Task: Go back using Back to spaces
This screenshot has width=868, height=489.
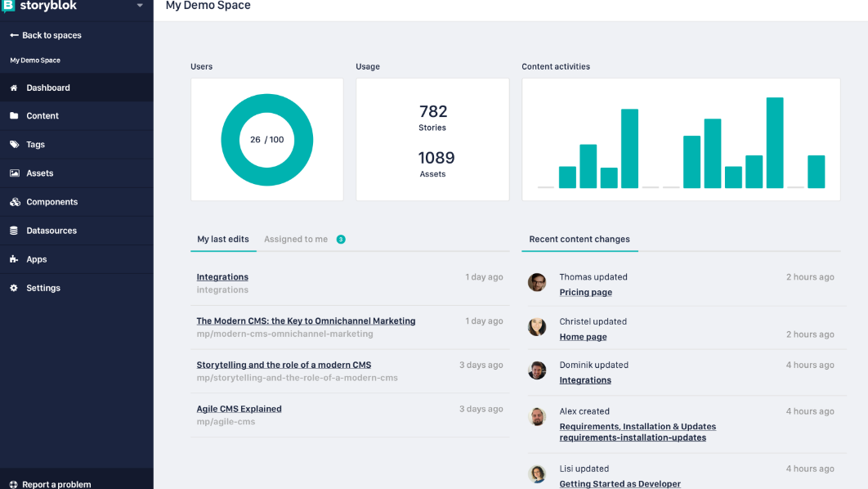Action: tap(46, 35)
